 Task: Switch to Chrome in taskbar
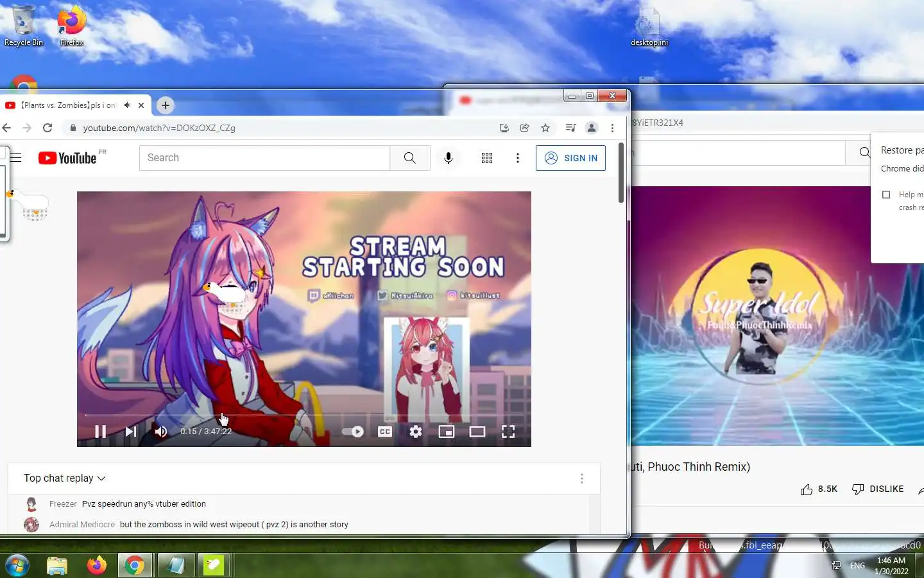click(x=135, y=565)
